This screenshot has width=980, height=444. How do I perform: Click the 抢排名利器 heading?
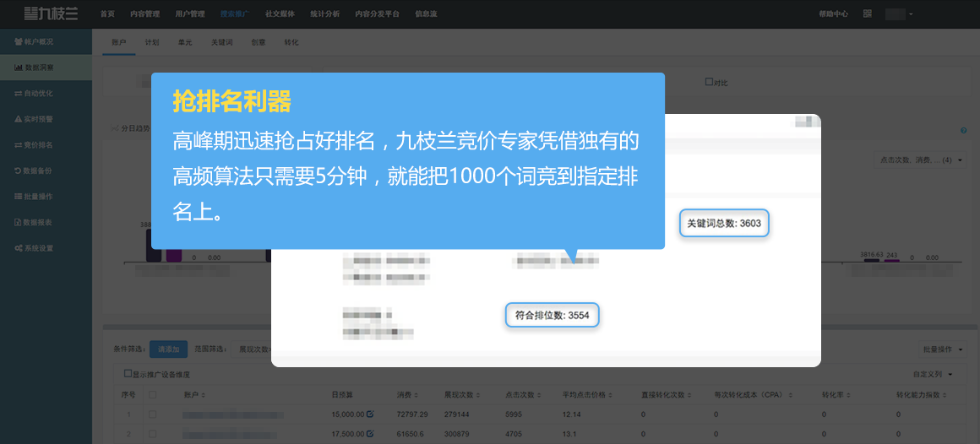[231, 102]
